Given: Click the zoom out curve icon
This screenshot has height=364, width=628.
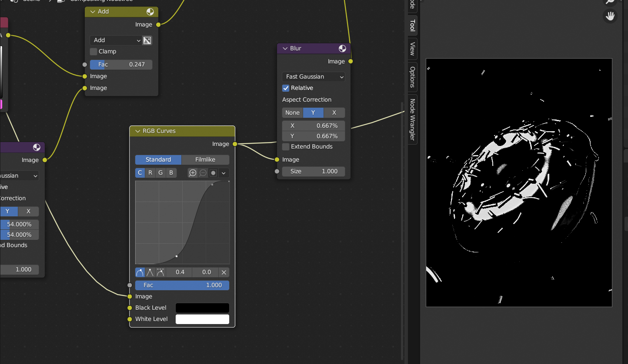Looking at the screenshot, I should click(x=203, y=173).
